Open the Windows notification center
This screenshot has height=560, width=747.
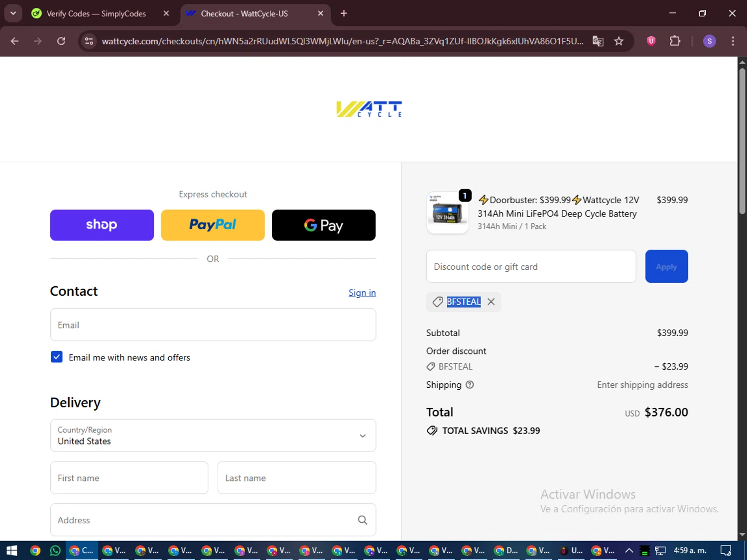point(726,551)
